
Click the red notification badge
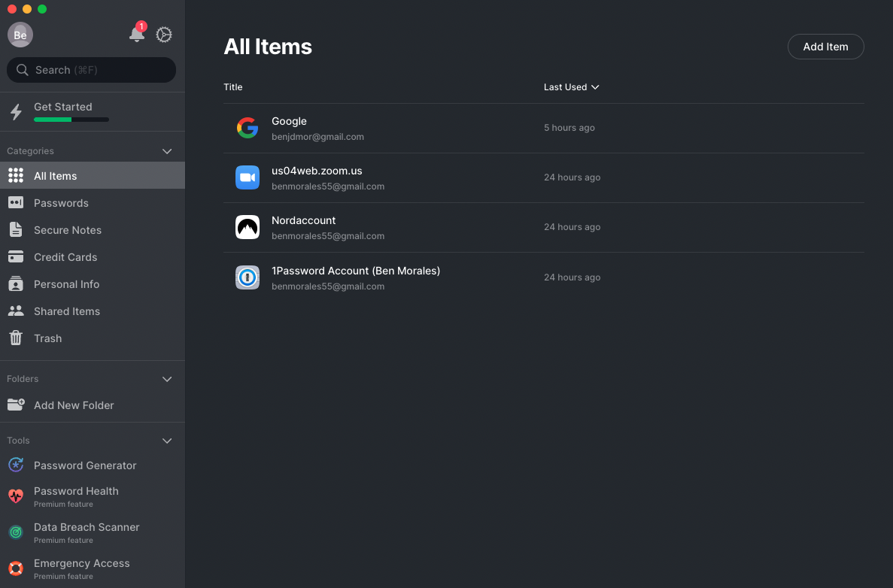pyautogui.click(x=141, y=26)
